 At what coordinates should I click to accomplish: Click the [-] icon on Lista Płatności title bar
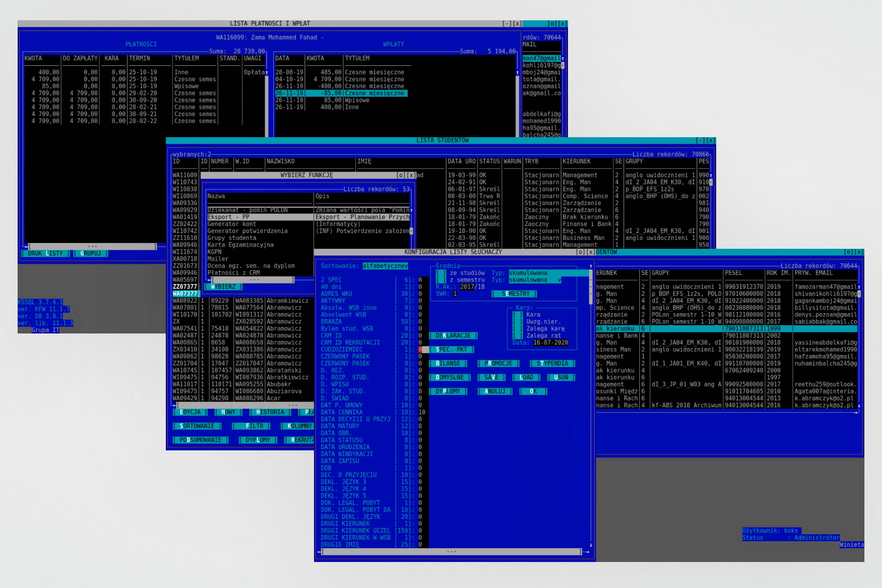507,23
